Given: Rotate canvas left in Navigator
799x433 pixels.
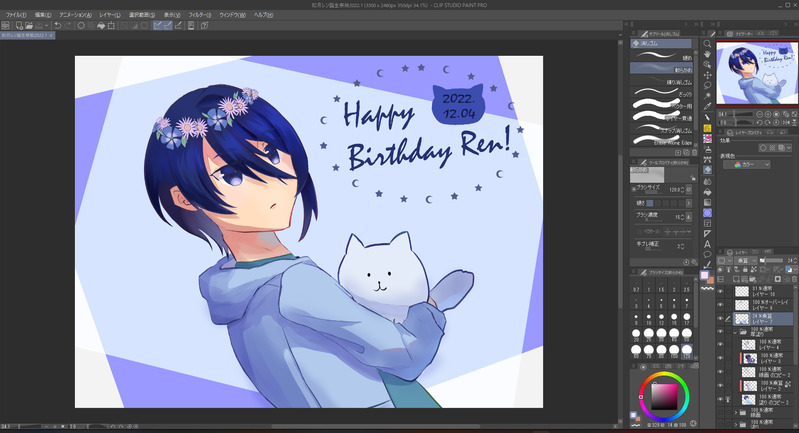Looking at the screenshot, I should [x=759, y=122].
